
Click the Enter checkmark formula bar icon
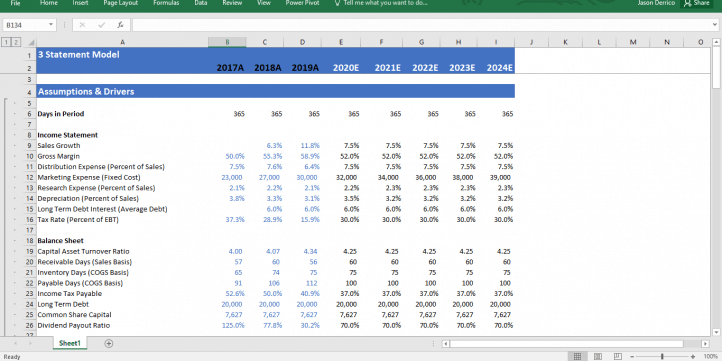point(101,25)
